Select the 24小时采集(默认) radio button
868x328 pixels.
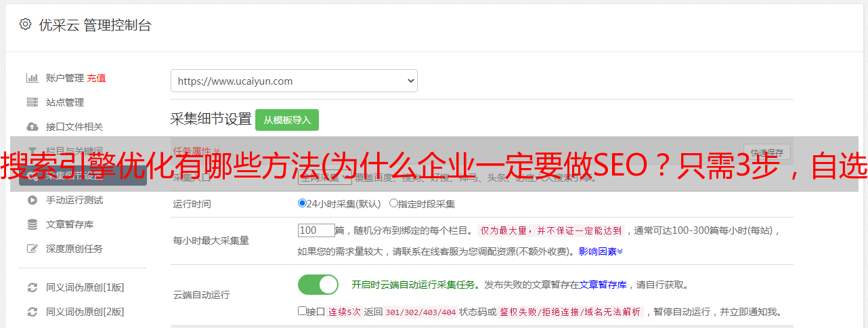(302, 203)
